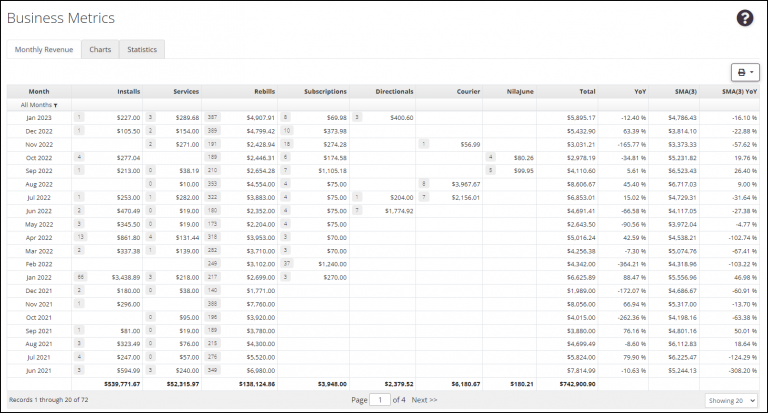Viewport: 768px width, 413px height.
Task: Sort by the Total column header
Action: (x=587, y=91)
